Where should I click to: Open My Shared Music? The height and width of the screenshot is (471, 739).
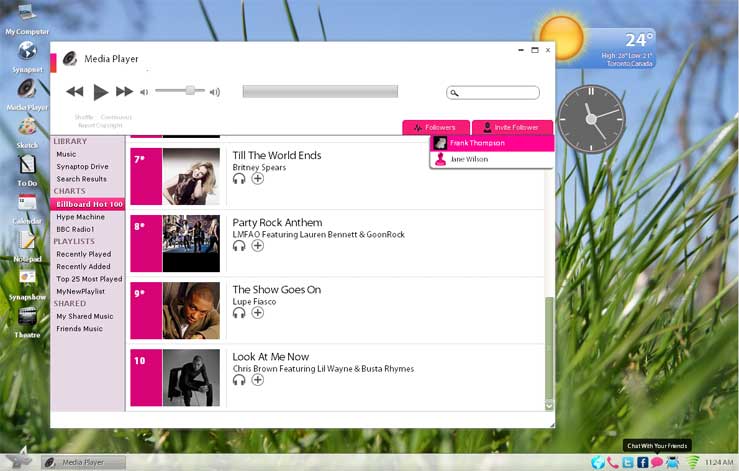(85, 316)
